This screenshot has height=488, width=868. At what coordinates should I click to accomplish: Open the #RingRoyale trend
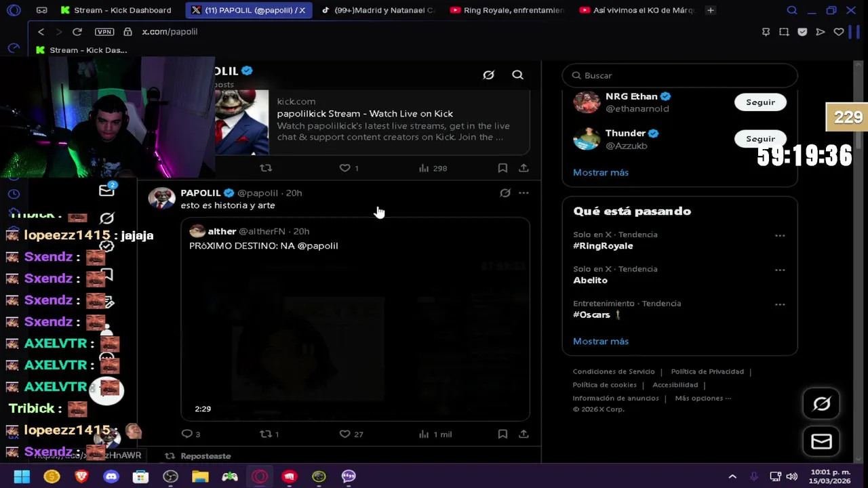click(603, 246)
